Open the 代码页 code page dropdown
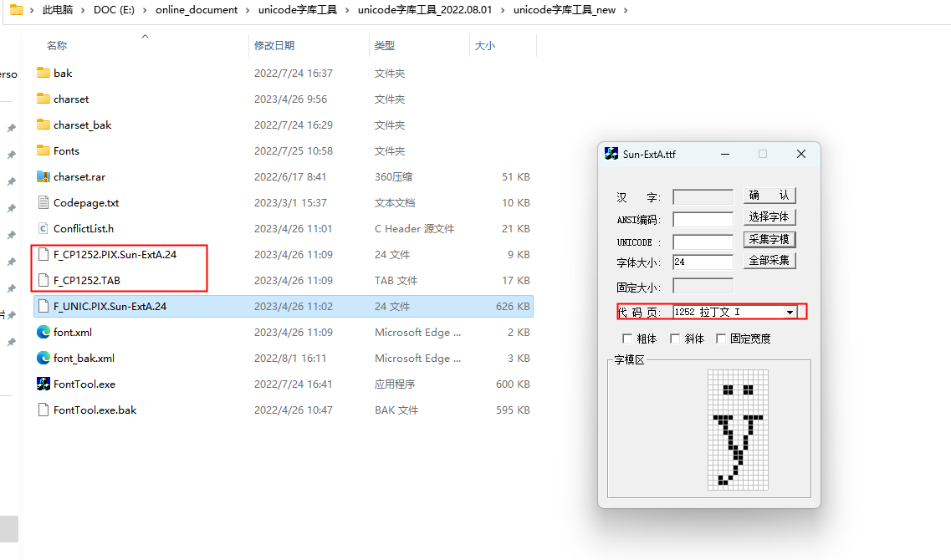Screen dimensions: 951x560 790,312
